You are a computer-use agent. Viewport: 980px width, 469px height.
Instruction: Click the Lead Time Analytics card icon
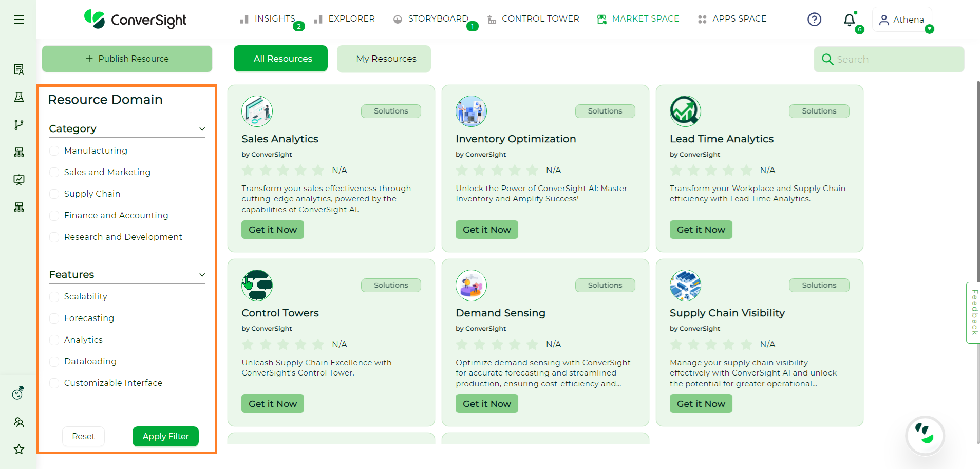pyautogui.click(x=685, y=111)
